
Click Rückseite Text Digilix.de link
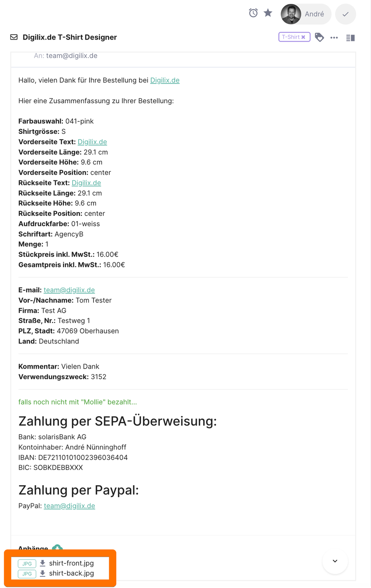[86, 183]
